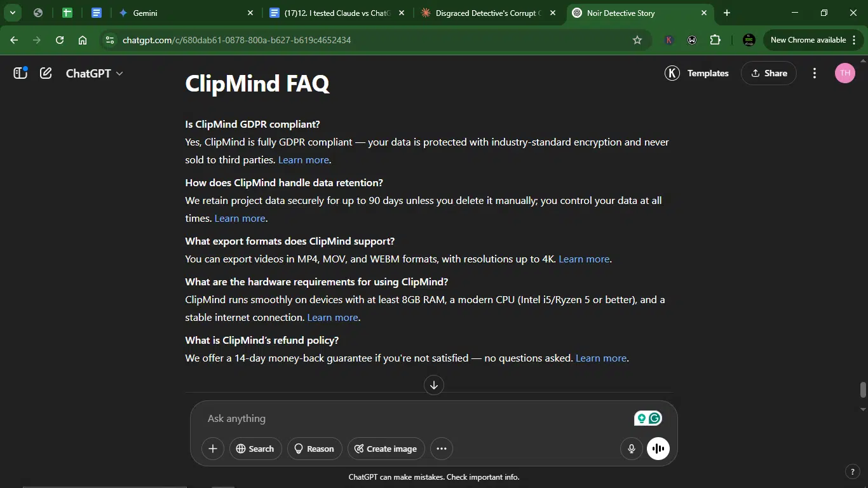The image size is (868, 488).
Task: Click the pink K extension icon
Action: (x=668, y=40)
